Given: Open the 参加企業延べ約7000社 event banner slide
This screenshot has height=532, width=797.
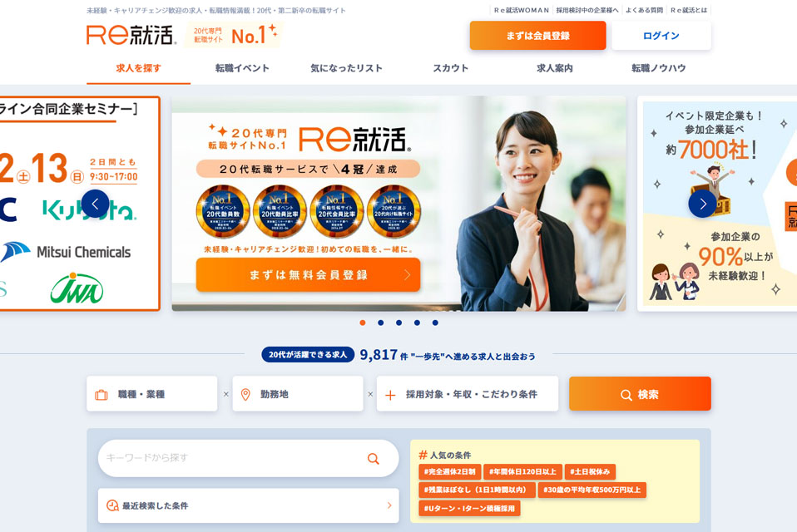Looking at the screenshot, I should 717,204.
